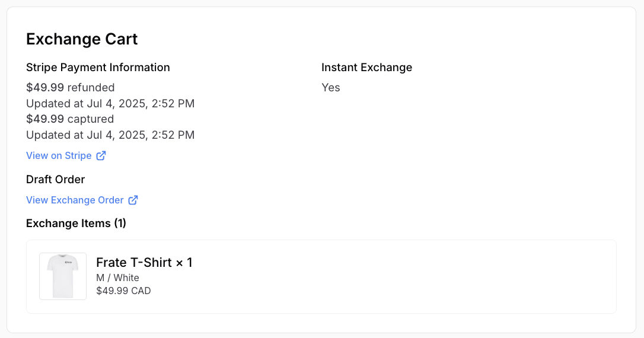This screenshot has height=338, width=644.
Task: Click the Frate T-Shirt product thumbnail
Action: pyautogui.click(x=63, y=276)
